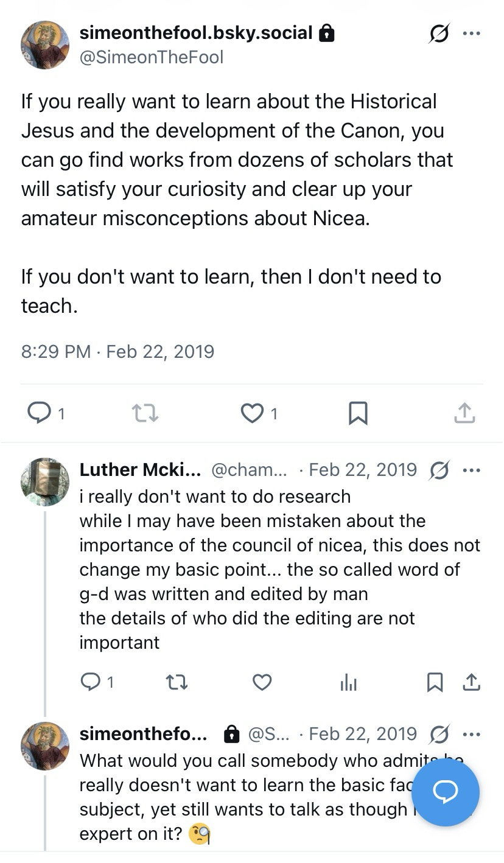Screen dimensions: 504x863
Task: Reply to the main post by simeonthefool
Action: 40,414
